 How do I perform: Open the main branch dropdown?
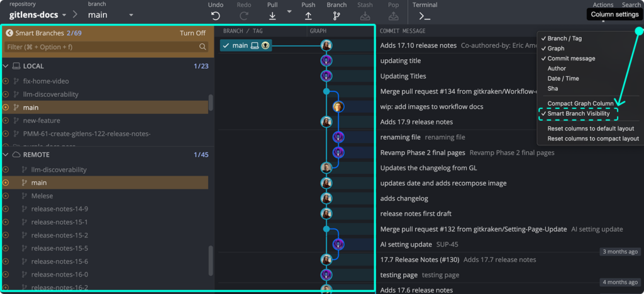(x=111, y=14)
